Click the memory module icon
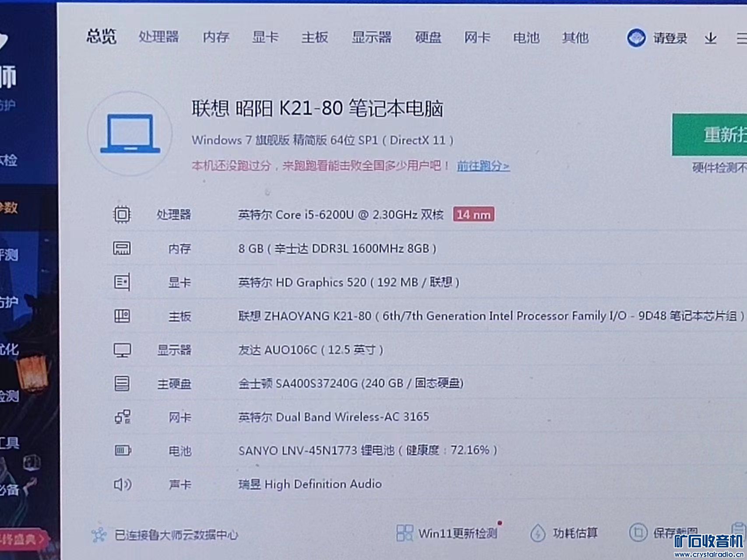 (122, 248)
